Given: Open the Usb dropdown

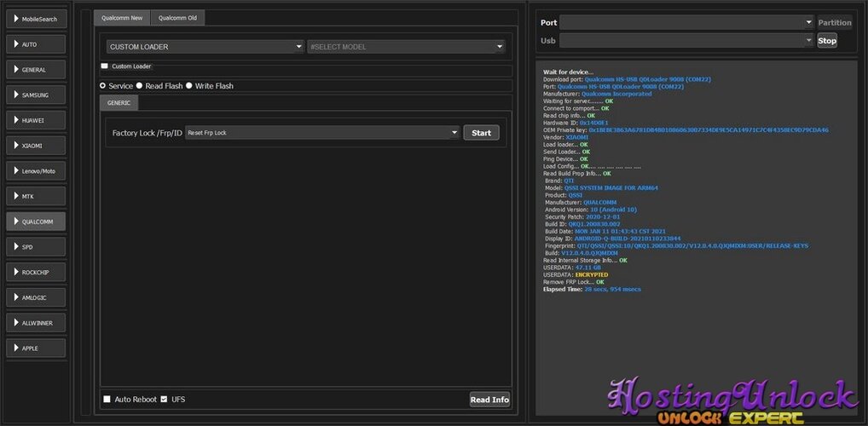Looking at the screenshot, I should click(x=686, y=40).
